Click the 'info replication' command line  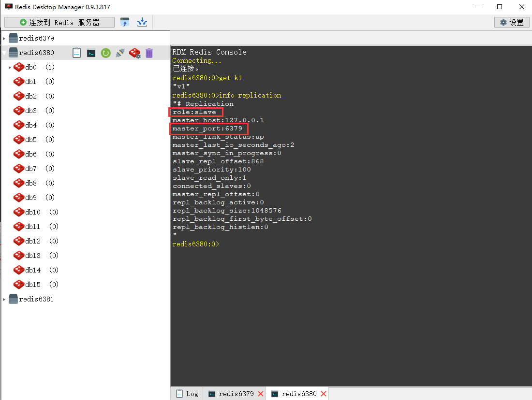(x=227, y=95)
